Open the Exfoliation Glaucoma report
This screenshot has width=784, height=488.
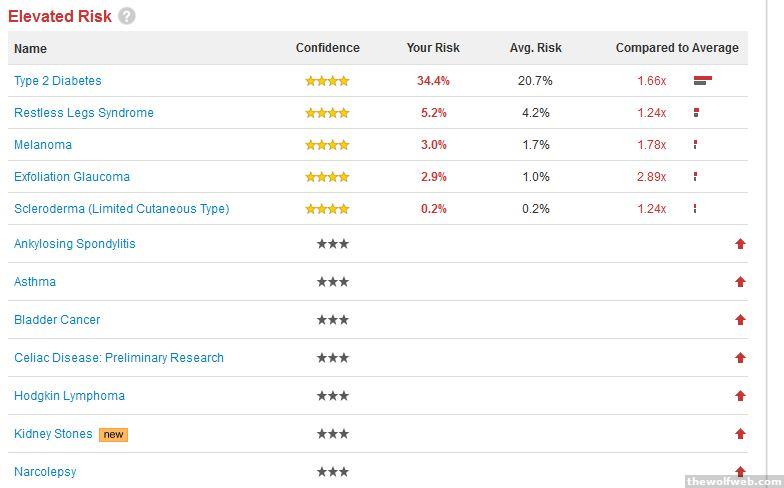tap(72, 177)
